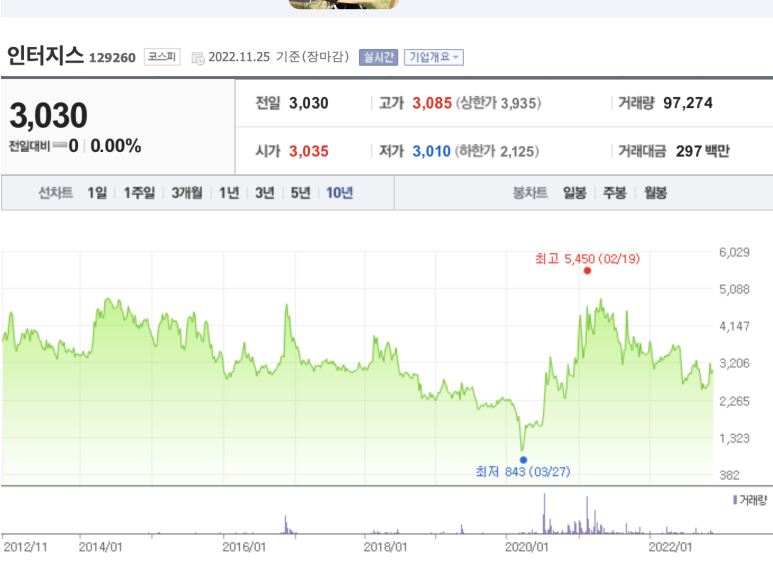Switch to the 주봉 candle chart
Image resolution: width=773 pixels, height=561 pixels.
615,193
